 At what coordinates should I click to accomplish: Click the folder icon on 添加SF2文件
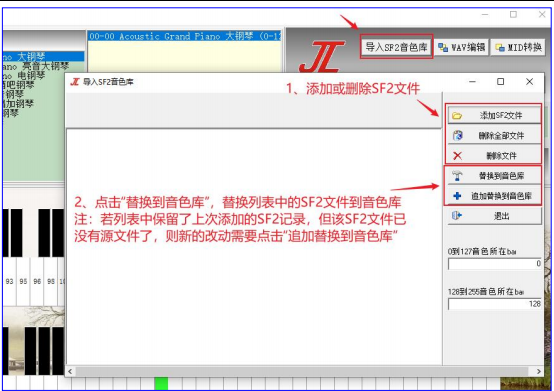(457, 115)
